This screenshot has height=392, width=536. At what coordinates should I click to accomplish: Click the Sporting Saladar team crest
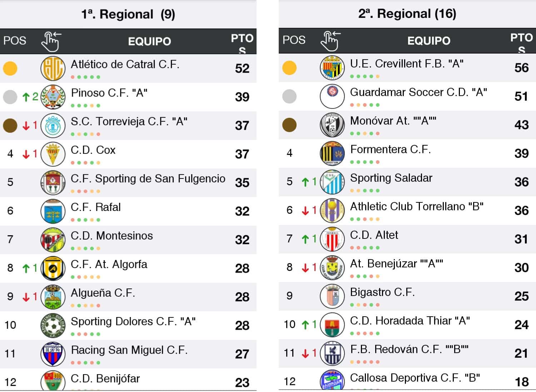click(332, 182)
